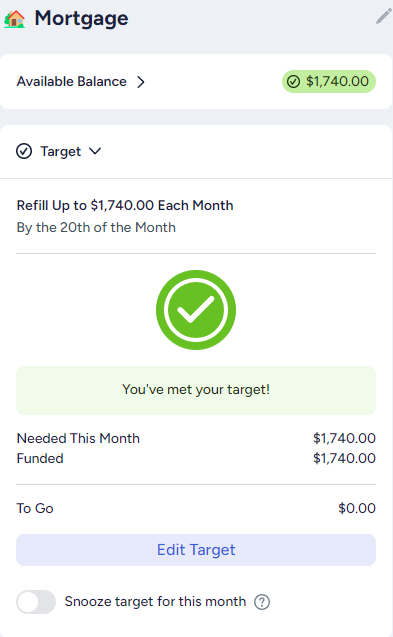The width and height of the screenshot is (393, 637).
Task: Collapse the Target section chevron
Action: pyautogui.click(x=95, y=151)
